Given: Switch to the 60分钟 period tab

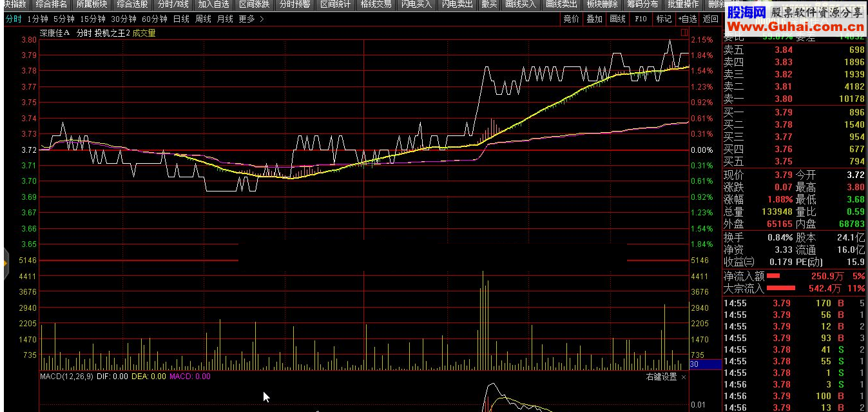Looking at the screenshot, I should pos(155,19).
